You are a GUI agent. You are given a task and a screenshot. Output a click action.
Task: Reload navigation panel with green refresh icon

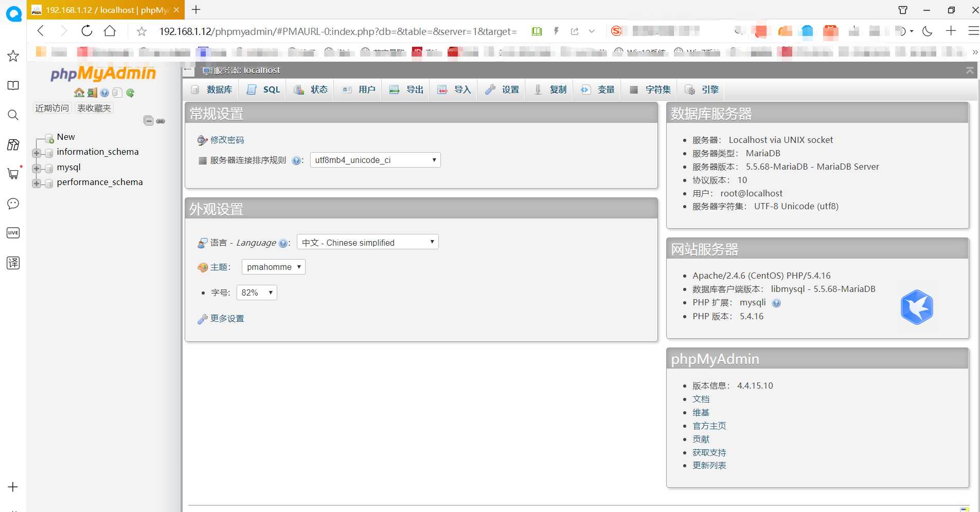click(130, 93)
